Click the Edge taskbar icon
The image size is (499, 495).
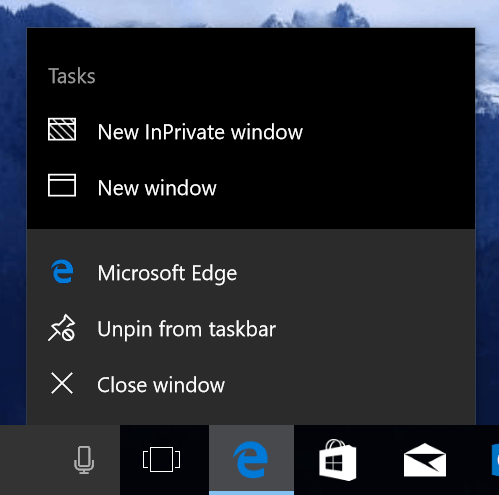pos(251,460)
